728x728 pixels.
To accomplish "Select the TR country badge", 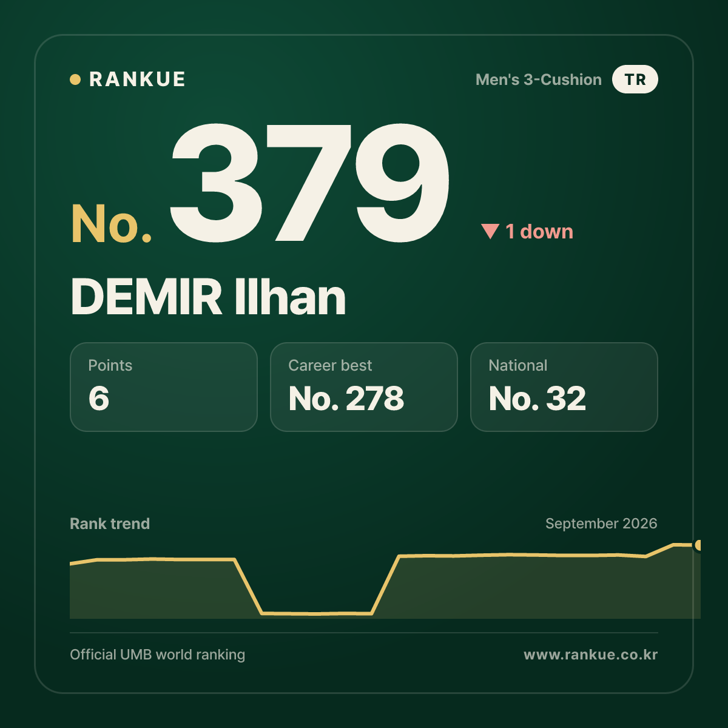I will (635, 79).
